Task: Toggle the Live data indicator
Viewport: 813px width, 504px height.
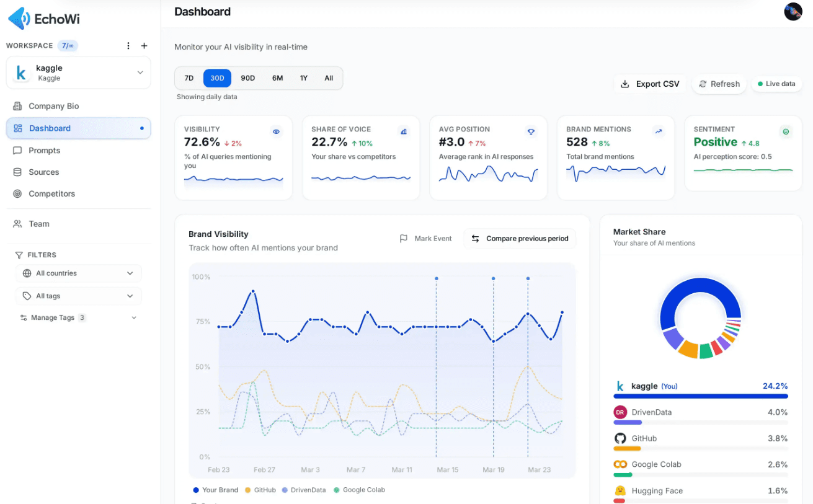Action: tap(776, 84)
